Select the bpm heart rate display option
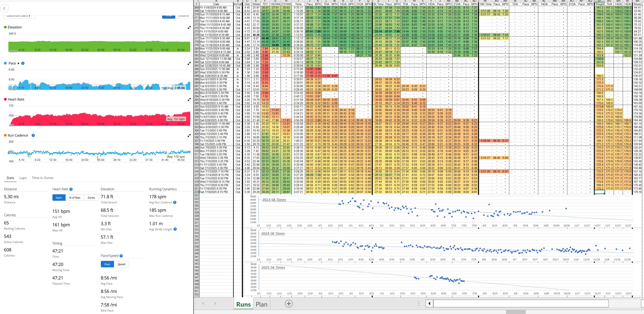 click(59, 198)
